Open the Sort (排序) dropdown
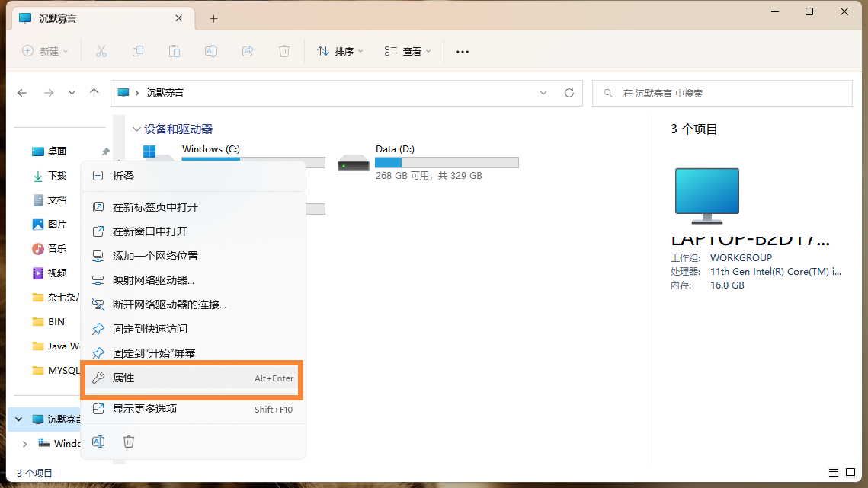Screen dimensions: 868x488 pos(340,52)
